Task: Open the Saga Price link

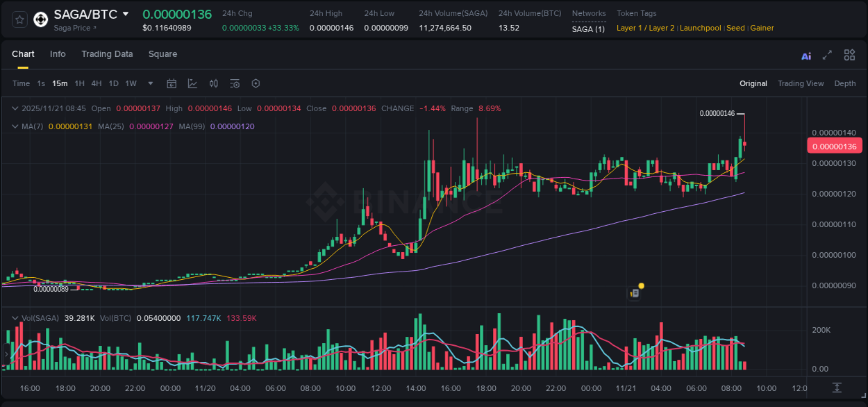Action: pyautogui.click(x=71, y=28)
